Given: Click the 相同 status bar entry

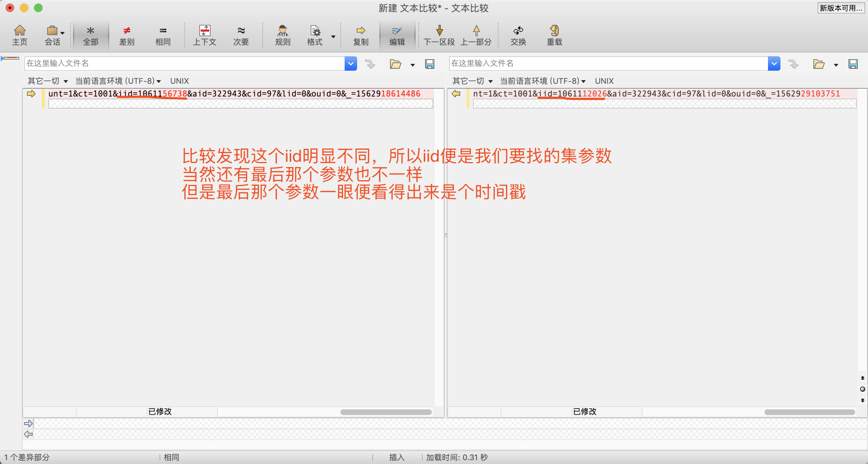Looking at the screenshot, I should [x=172, y=457].
